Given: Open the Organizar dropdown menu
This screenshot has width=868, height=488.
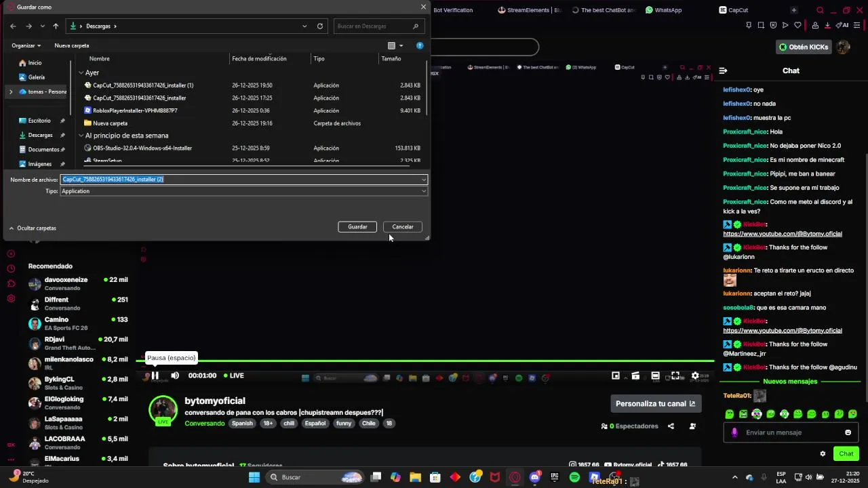Looking at the screenshot, I should coord(26,45).
